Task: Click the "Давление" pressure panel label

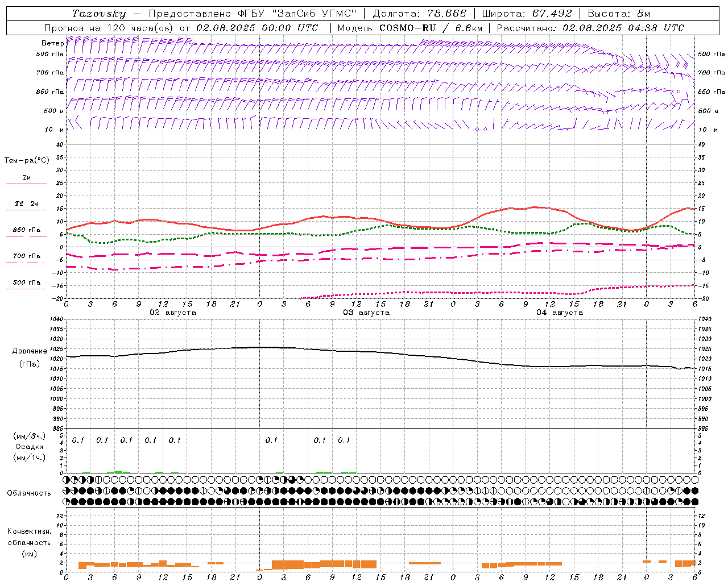Action: (x=30, y=351)
